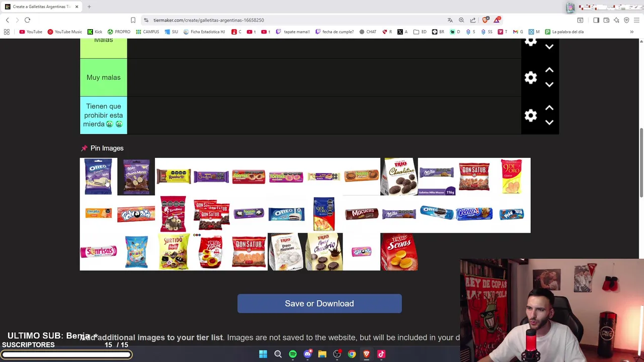Image resolution: width=644 pixels, height=362 pixels.
Task: Select Sonrisas pink pack image
Action: [99, 251]
